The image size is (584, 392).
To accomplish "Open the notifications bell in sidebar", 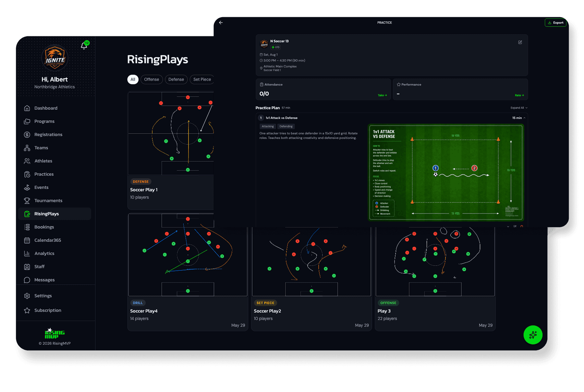I will (84, 46).
